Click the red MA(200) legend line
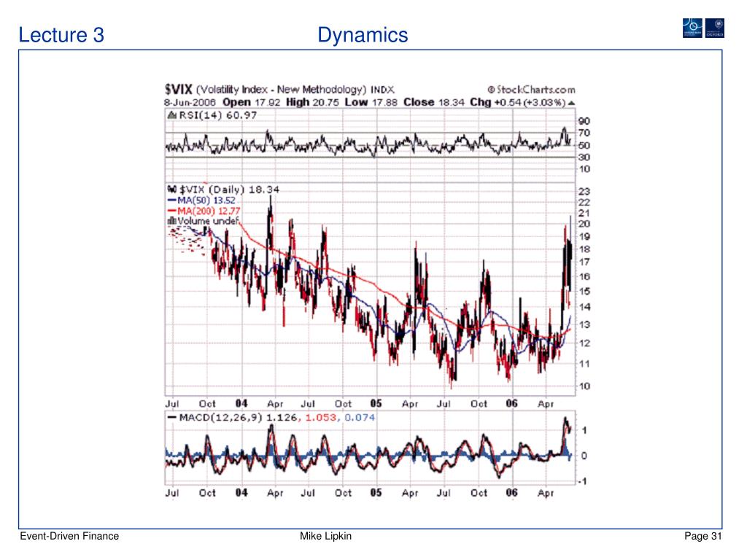 click(x=172, y=211)
